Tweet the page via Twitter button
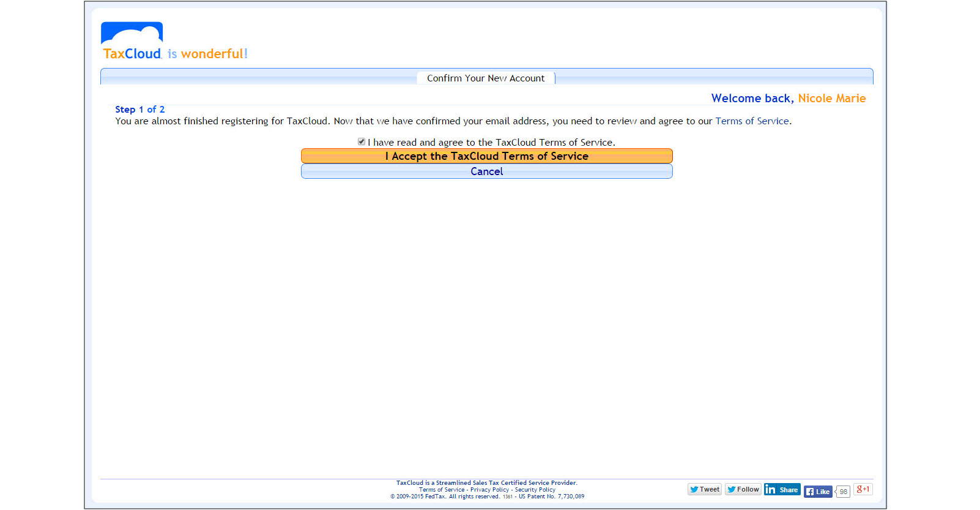The height and width of the screenshot is (510, 980). pos(705,489)
